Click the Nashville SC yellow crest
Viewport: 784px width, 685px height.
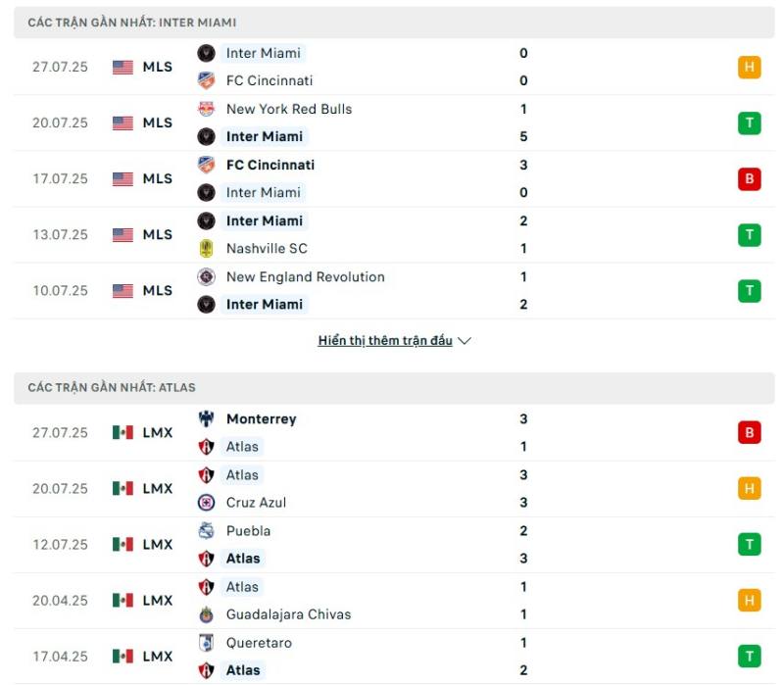206,249
